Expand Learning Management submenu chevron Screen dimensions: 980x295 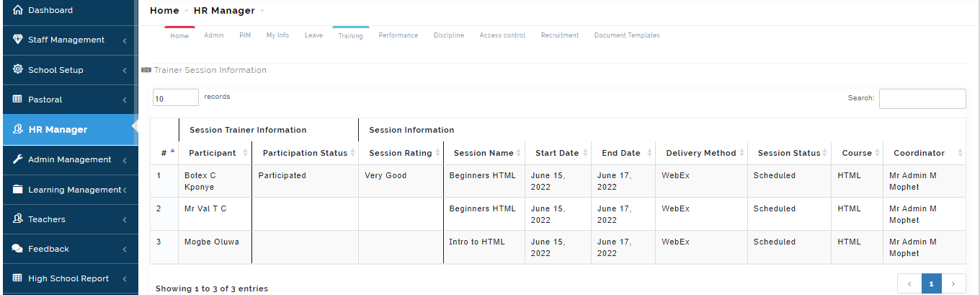pyautogui.click(x=125, y=190)
